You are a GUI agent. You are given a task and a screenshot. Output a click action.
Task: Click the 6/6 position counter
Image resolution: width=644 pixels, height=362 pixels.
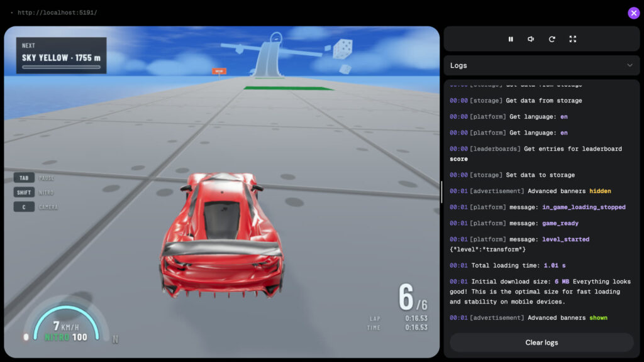[x=413, y=297]
